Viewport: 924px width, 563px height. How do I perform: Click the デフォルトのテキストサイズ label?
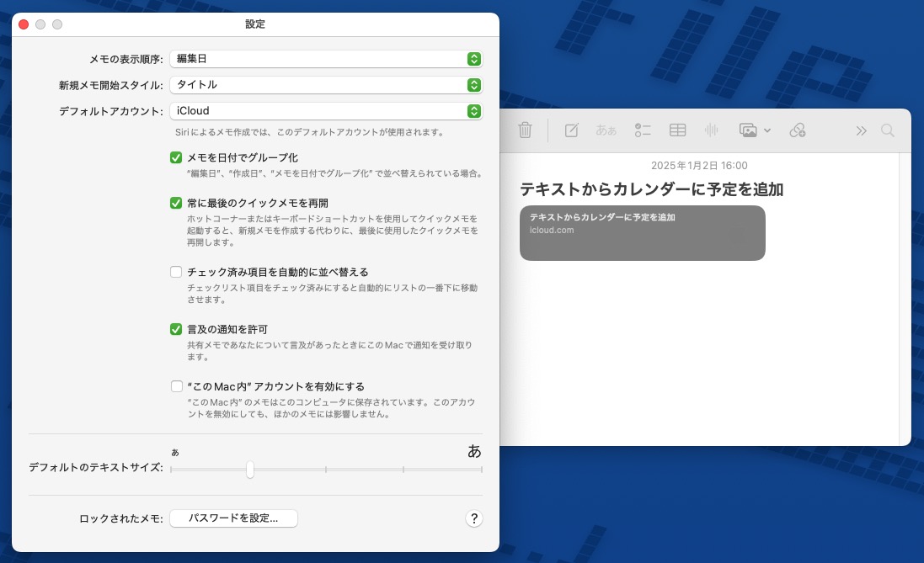(96, 467)
